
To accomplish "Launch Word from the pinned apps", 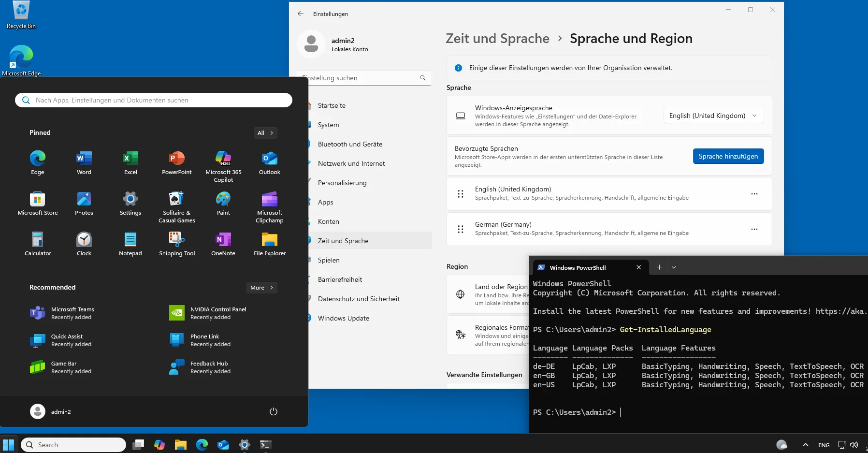I will click(x=84, y=162).
